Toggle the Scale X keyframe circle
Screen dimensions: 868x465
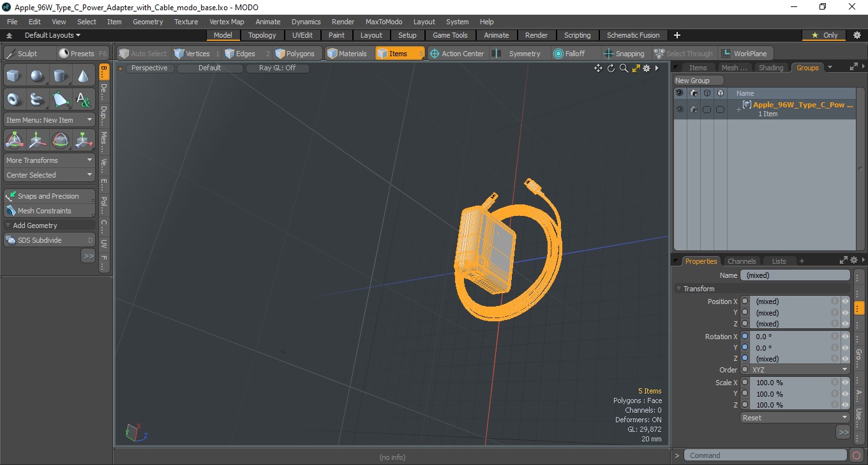745,382
